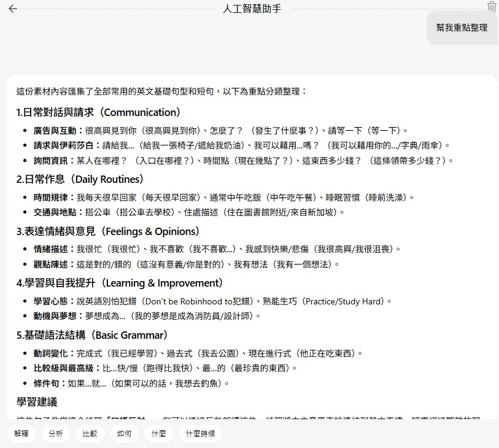Click heading 5.基礎語法結構 (Basic Grammar)
This screenshot has height=448, width=499.
click(x=92, y=335)
